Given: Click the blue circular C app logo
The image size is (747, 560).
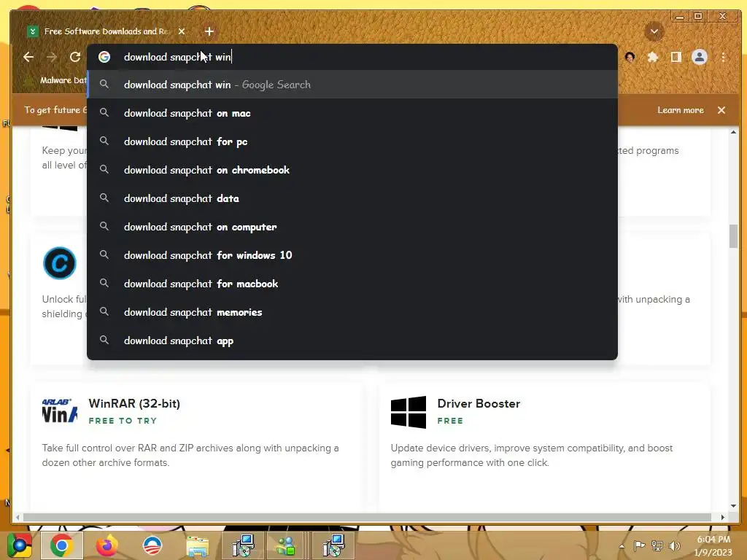Looking at the screenshot, I should (x=60, y=262).
